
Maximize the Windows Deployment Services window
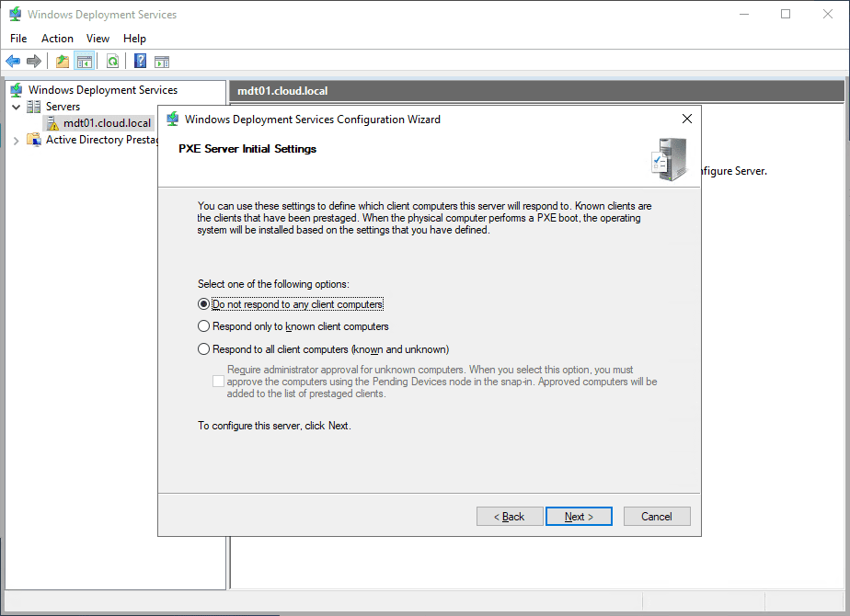[786, 14]
